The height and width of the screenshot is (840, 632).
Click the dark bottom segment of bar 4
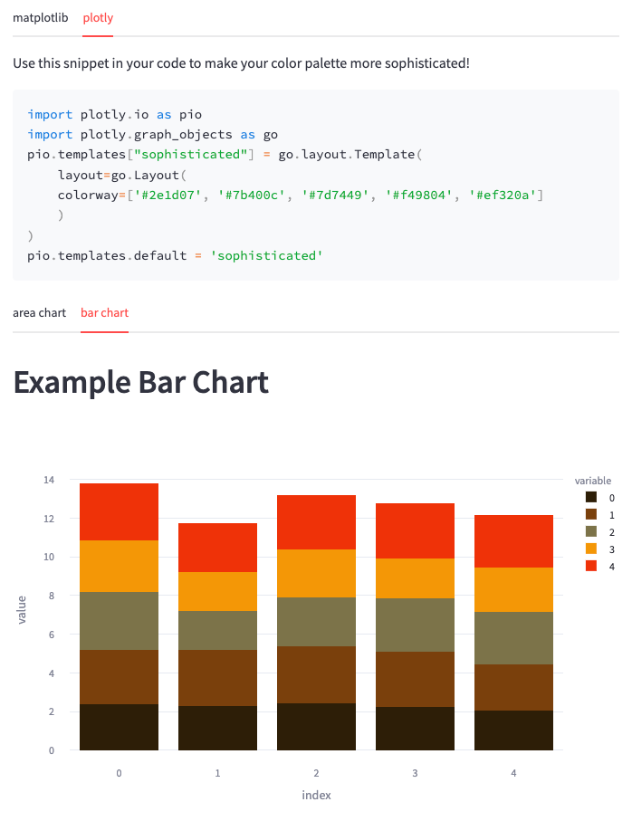513,730
